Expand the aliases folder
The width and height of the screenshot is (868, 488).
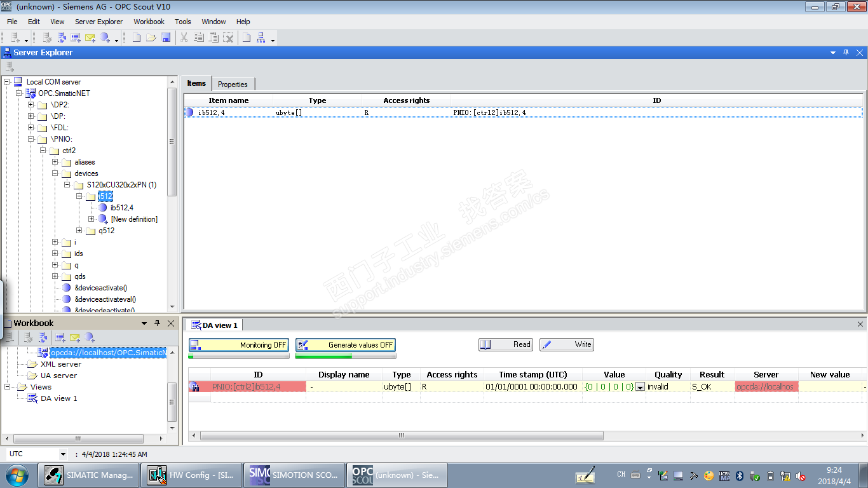click(x=55, y=162)
